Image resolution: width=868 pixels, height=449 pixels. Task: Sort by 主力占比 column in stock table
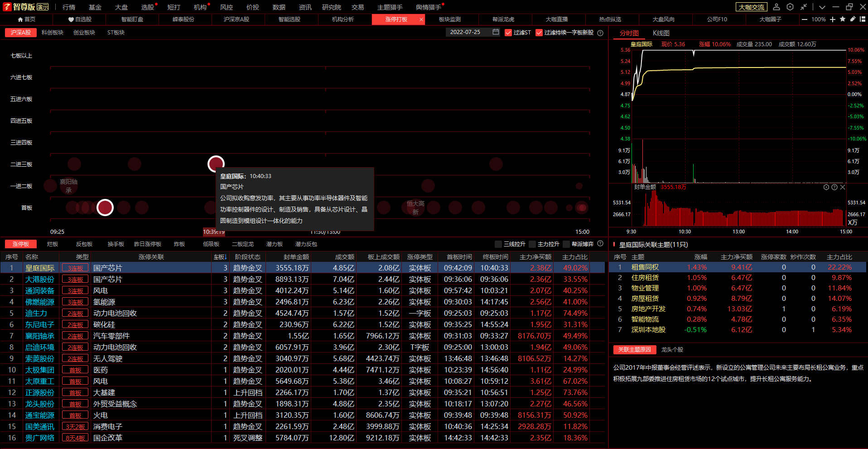pyautogui.click(x=575, y=257)
